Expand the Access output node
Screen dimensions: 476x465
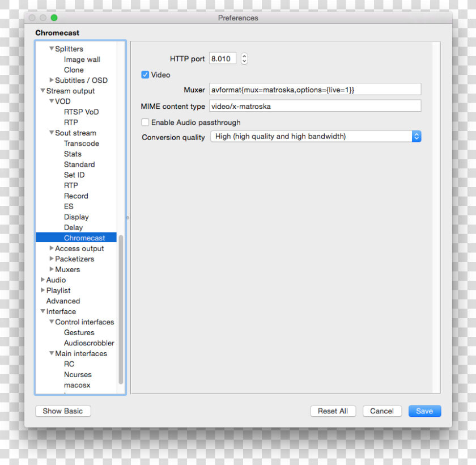click(52, 248)
